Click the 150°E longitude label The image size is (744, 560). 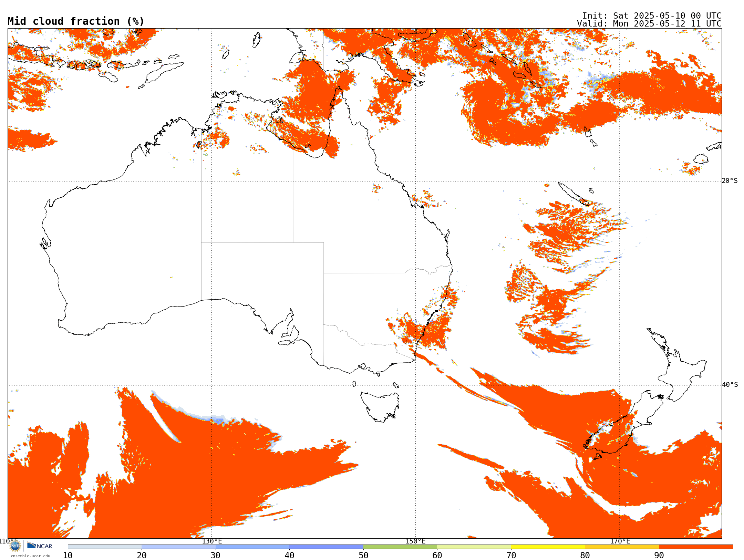(x=415, y=541)
